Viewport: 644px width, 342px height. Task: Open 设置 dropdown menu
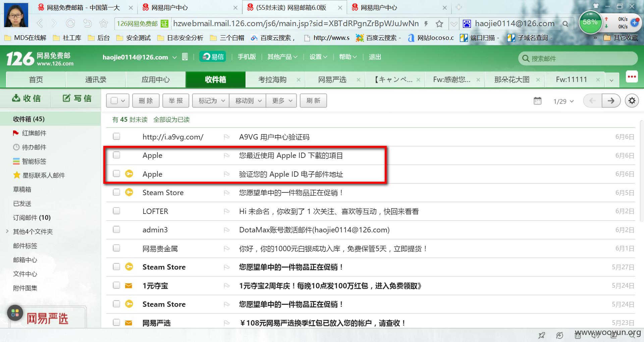point(318,57)
